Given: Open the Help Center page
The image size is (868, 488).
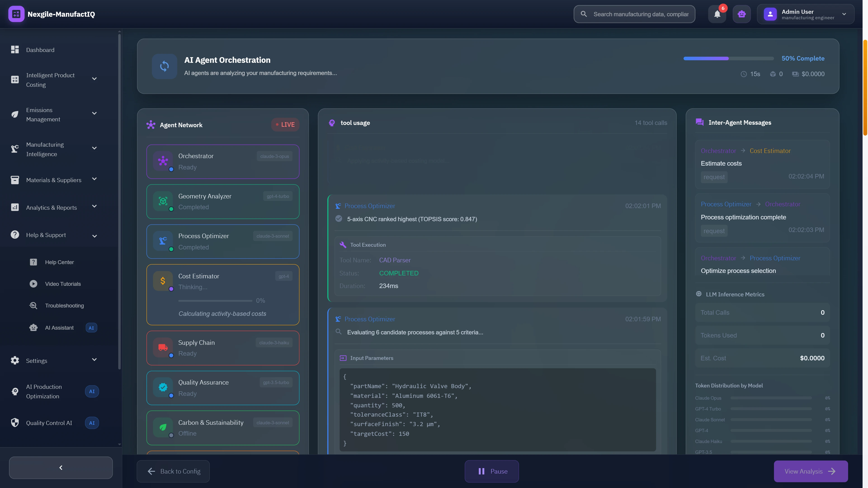Looking at the screenshot, I should 59,262.
